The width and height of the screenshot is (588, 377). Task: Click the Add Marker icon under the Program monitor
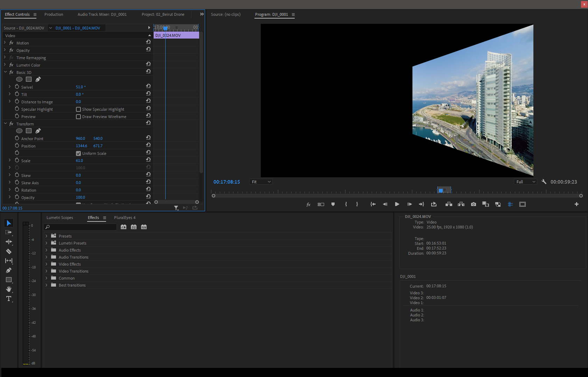332,204
